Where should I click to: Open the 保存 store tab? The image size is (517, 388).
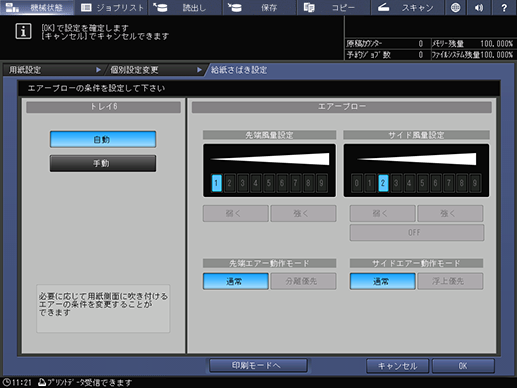pos(259,7)
